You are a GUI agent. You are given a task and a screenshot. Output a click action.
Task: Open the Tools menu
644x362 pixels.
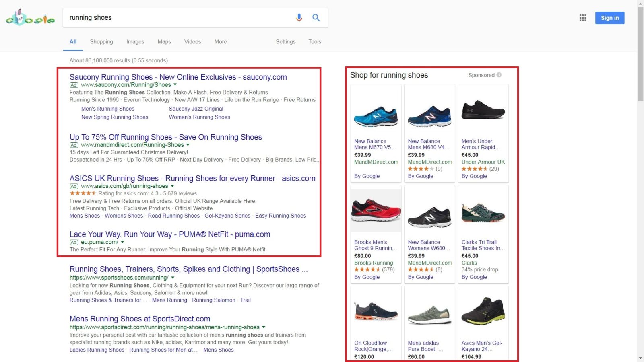coord(315,41)
